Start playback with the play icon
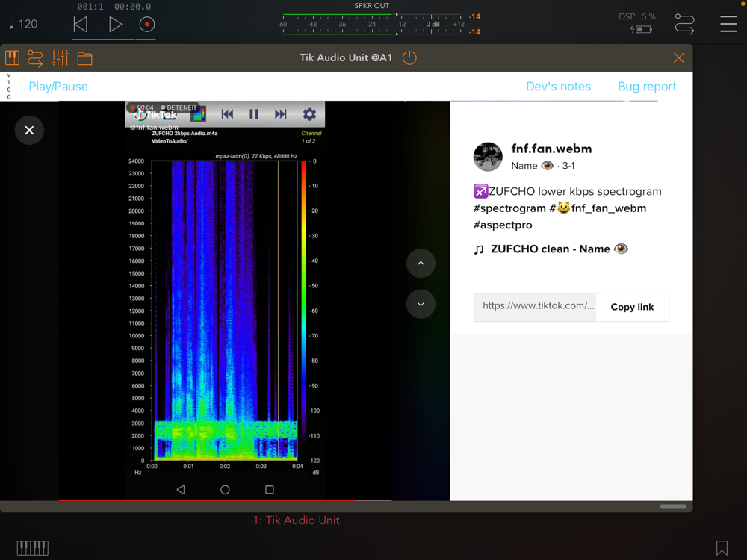The height and width of the screenshot is (560, 747). (115, 25)
